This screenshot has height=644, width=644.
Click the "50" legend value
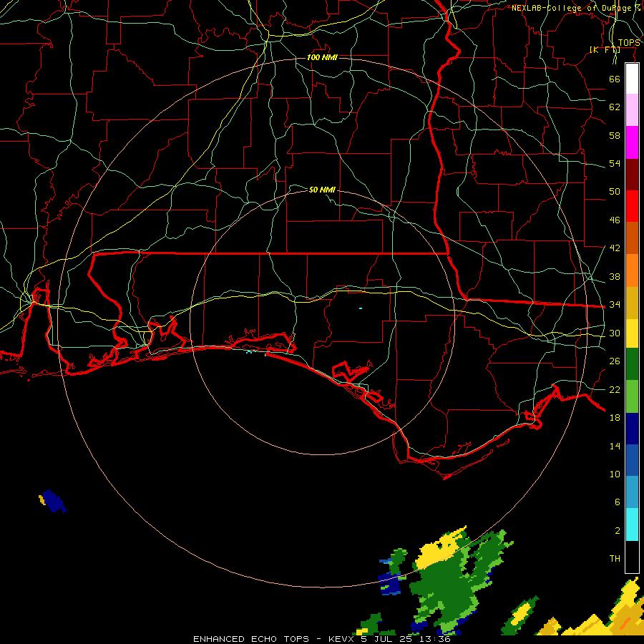coord(615,192)
